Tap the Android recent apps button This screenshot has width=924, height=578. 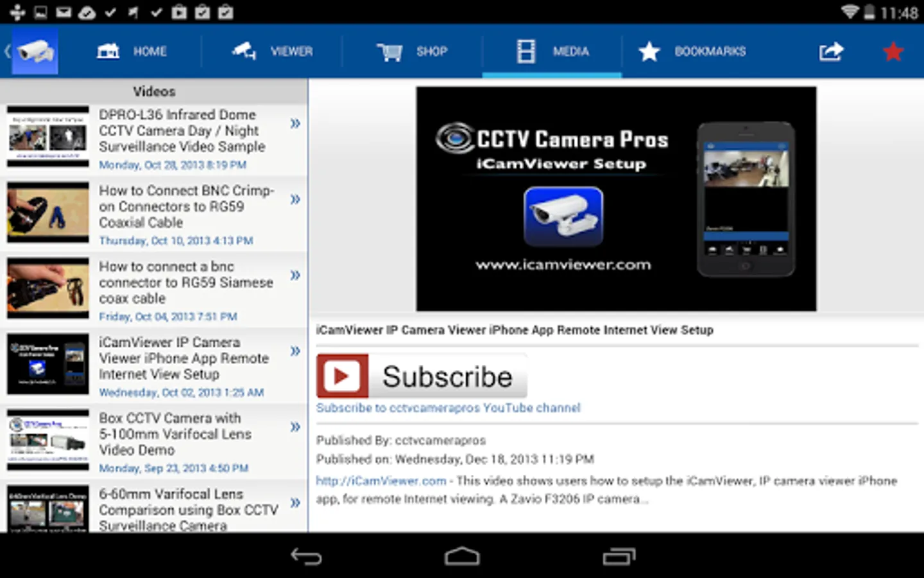pyautogui.click(x=619, y=556)
